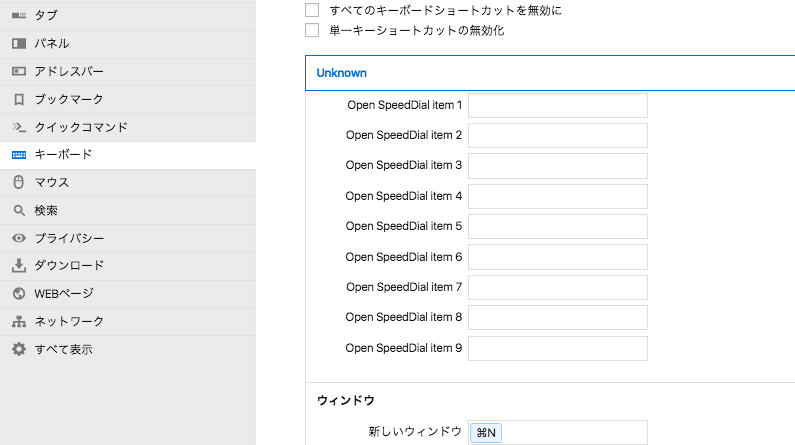Click the ダウンロード download icon
The image size is (795, 445).
(19, 266)
